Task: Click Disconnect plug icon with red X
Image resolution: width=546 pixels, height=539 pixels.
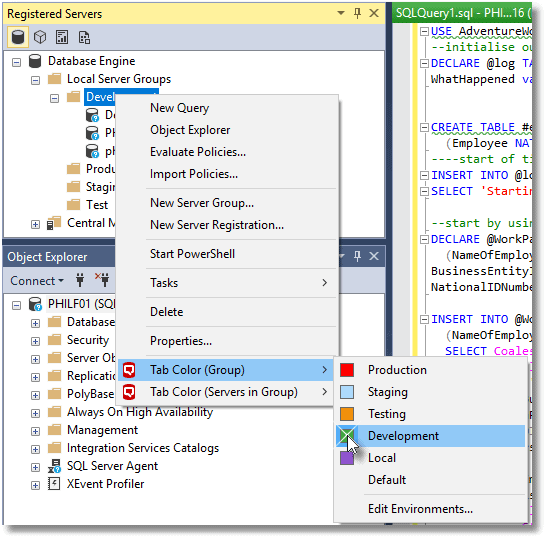Action: pos(103,280)
